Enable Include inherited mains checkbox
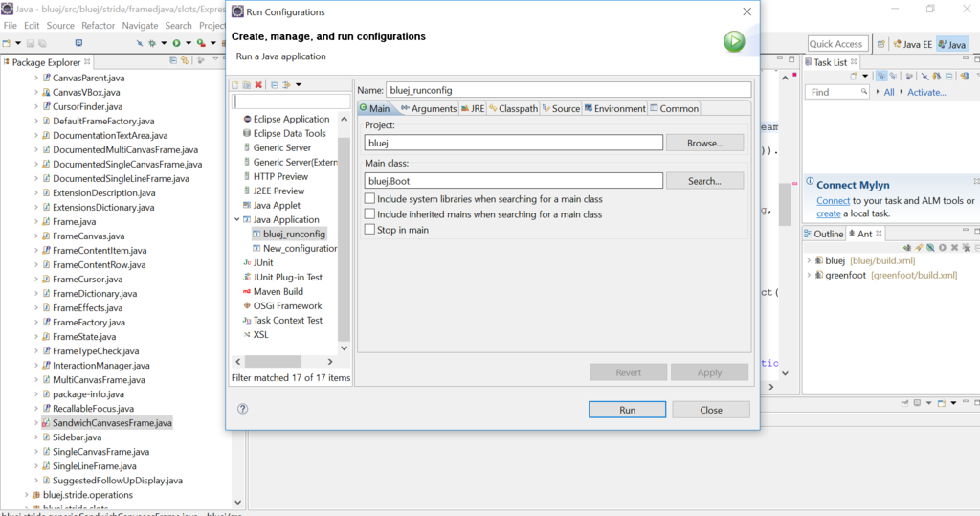 (x=370, y=213)
